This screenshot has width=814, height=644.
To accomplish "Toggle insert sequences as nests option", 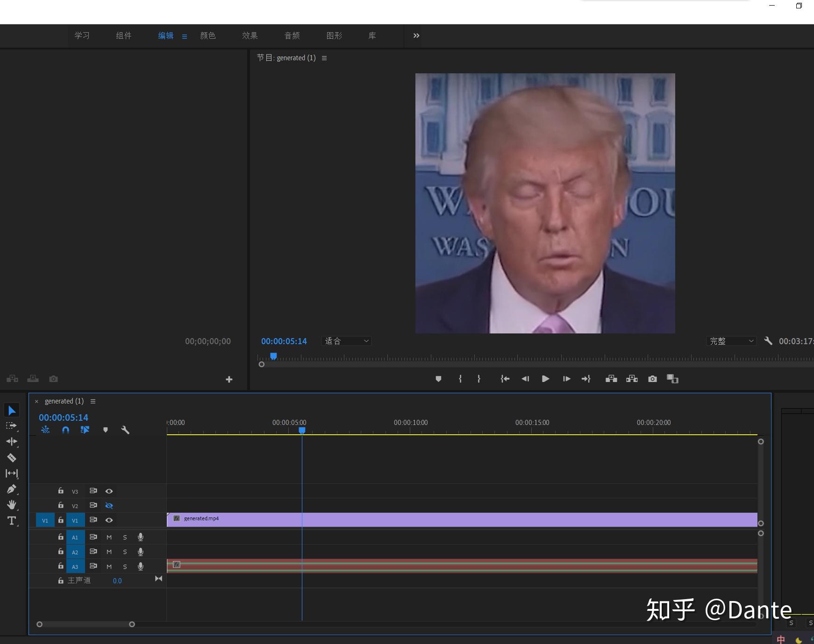I will (45, 430).
